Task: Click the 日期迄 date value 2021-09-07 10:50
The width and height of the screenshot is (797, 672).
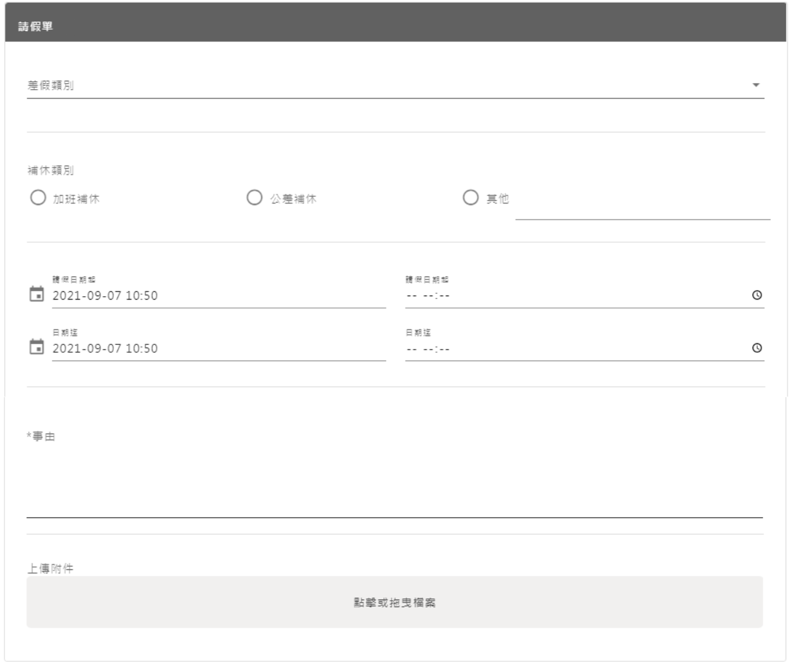Action: (x=106, y=348)
